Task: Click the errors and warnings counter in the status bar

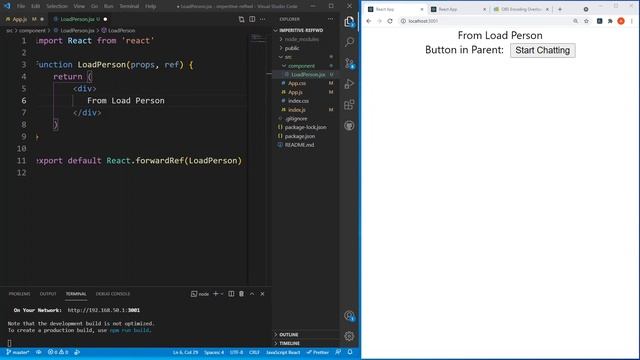Action: 58,352
